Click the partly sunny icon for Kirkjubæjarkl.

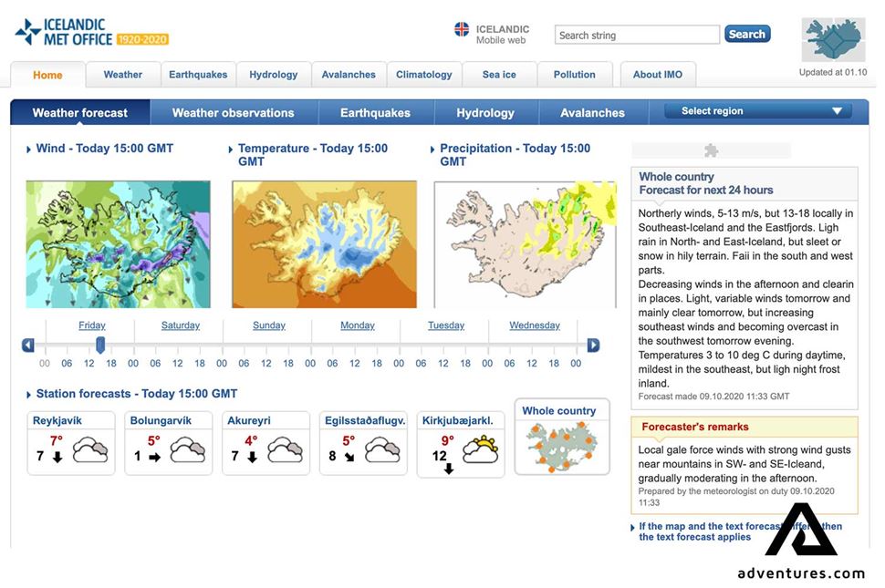[x=480, y=450]
